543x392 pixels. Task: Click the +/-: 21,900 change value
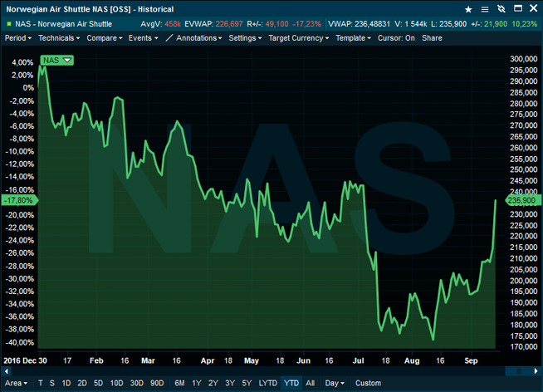click(489, 24)
